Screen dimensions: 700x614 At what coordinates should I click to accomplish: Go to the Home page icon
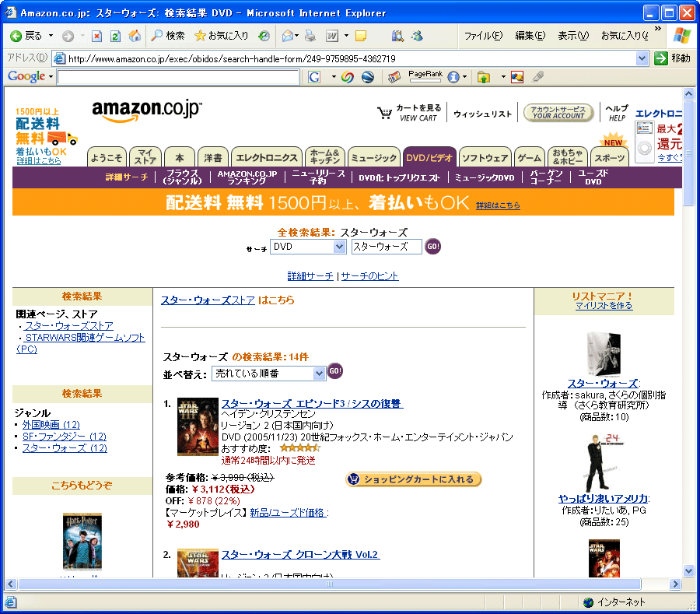(x=135, y=36)
